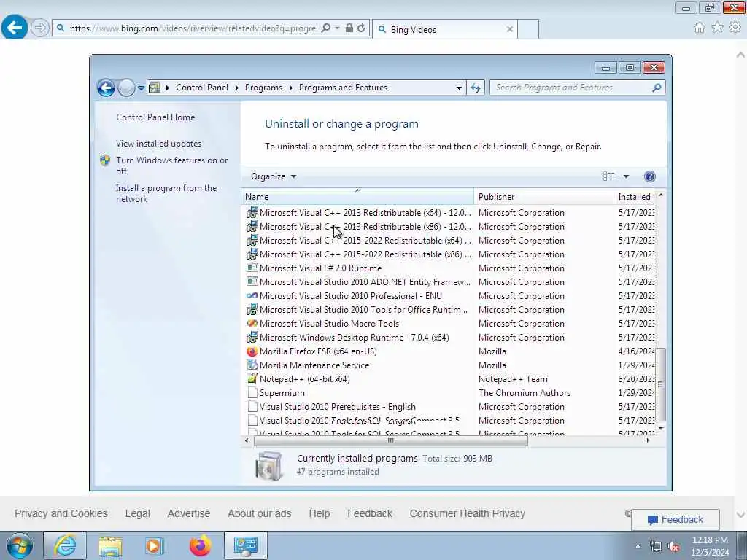The height and width of the screenshot is (560, 747).
Task: Click the Internet Explorer forward arrow button
Action: [40, 28]
